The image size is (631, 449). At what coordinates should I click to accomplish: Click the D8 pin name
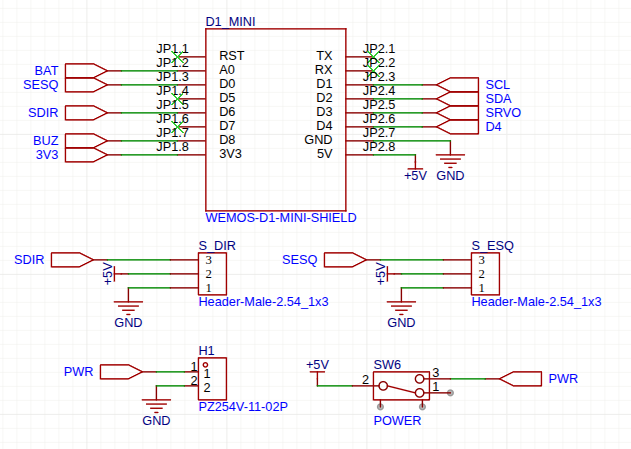tap(227, 140)
